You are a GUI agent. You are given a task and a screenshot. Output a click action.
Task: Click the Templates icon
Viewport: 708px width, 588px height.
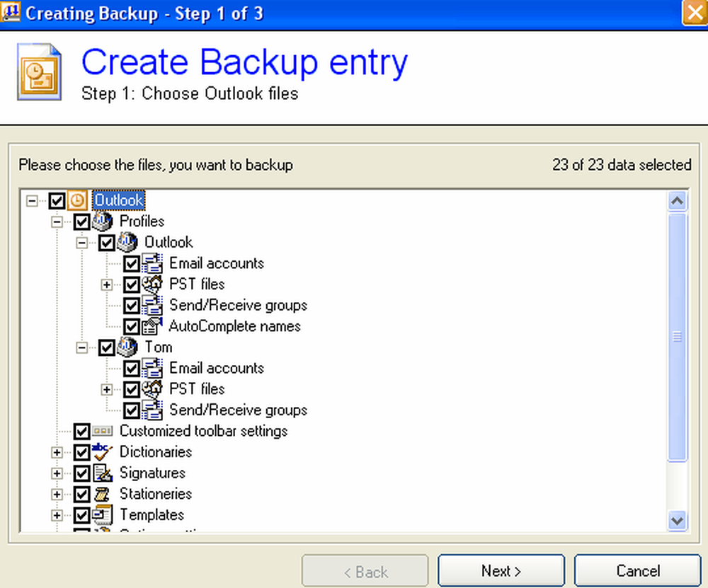tap(103, 515)
